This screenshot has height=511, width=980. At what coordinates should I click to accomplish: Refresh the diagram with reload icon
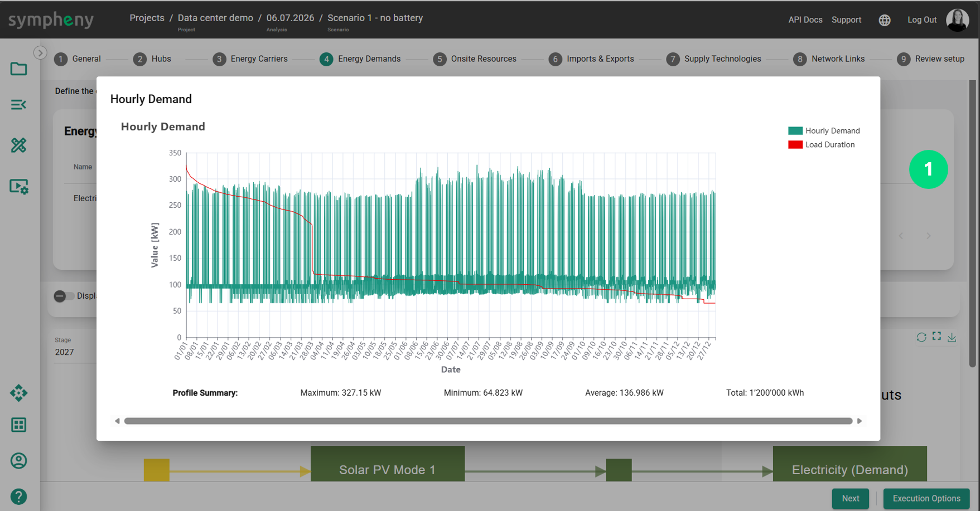921,337
